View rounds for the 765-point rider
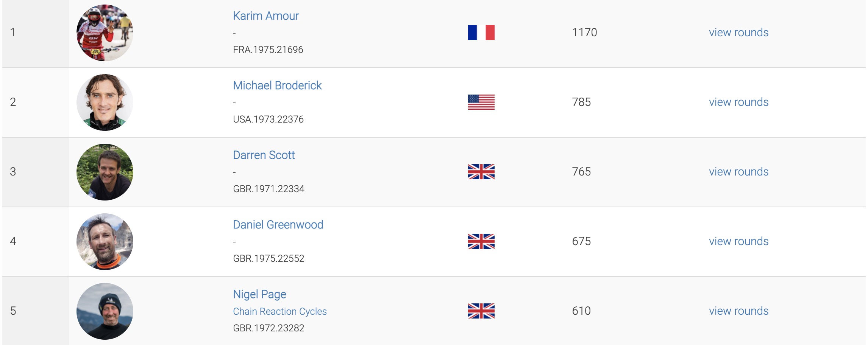This screenshot has height=345, width=868. 738,172
